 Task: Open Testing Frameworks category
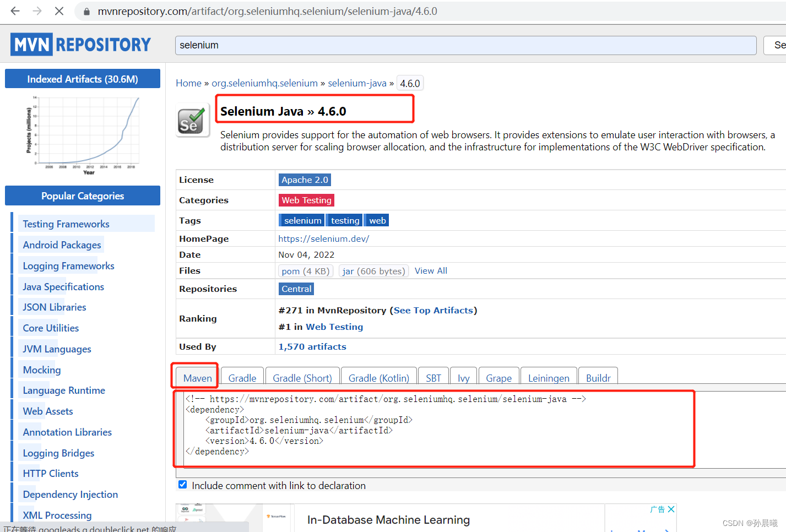coord(66,224)
